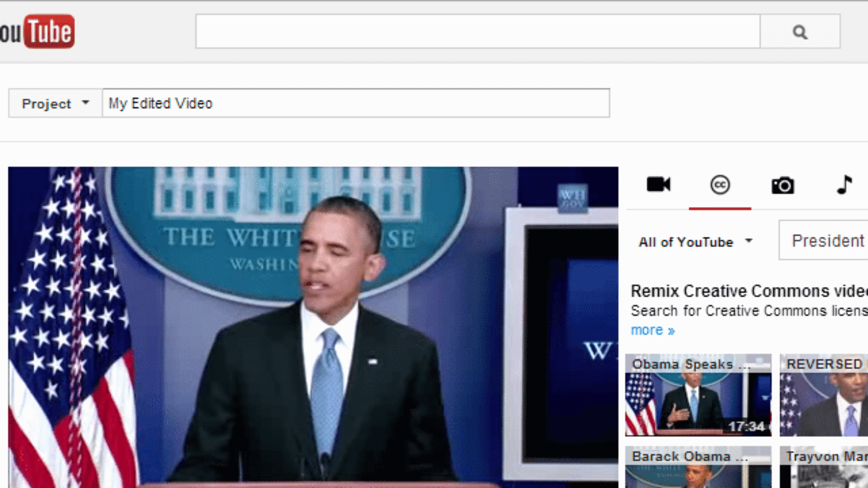The image size is (868, 488).
Task: Select the camera icon for adding photos
Action: (783, 184)
